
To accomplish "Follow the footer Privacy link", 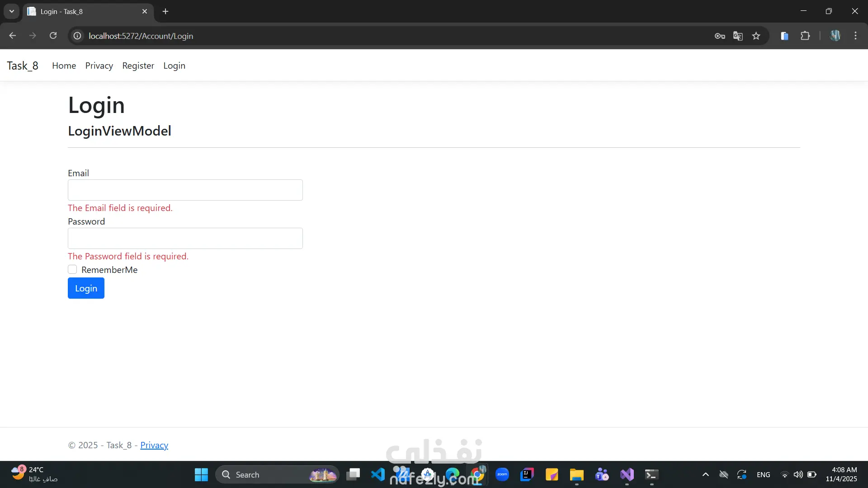I will [154, 445].
